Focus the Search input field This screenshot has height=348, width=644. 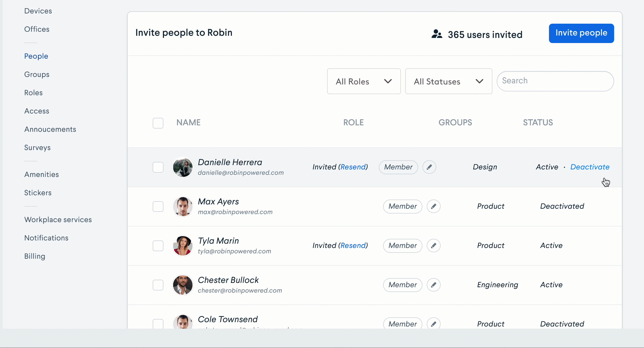click(x=555, y=81)
